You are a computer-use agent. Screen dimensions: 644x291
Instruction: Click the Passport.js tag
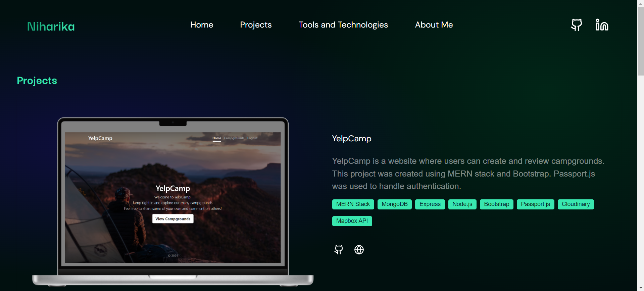(x=536, y=204)
